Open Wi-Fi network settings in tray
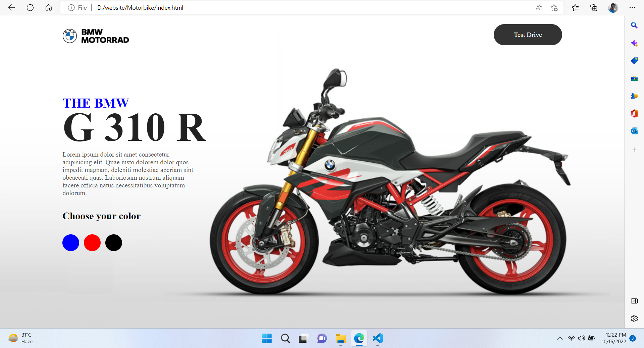This screenshot has height=348, width=644. 572,338
